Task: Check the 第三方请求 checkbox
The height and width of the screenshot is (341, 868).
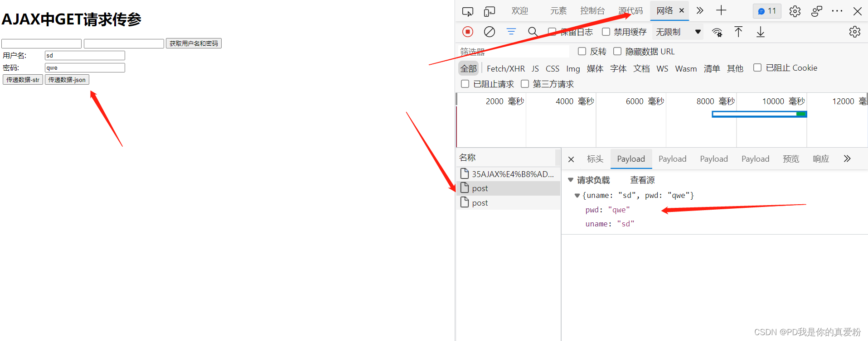Action: [525, 84]
